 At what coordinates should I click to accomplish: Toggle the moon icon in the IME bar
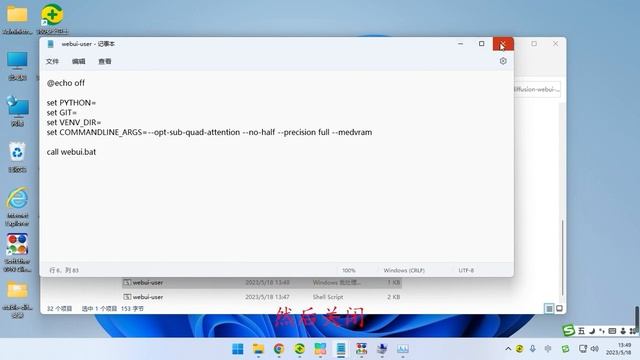[591, 331]
